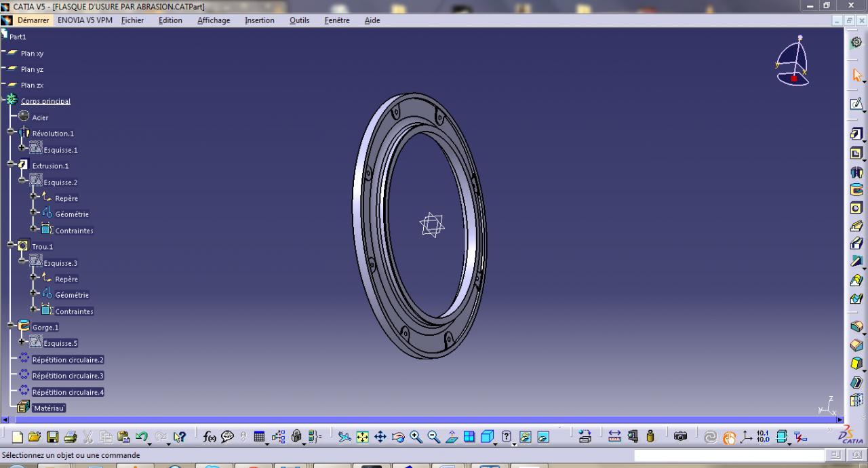
Task: Select Corps principal in the tree
Action: 45,101
